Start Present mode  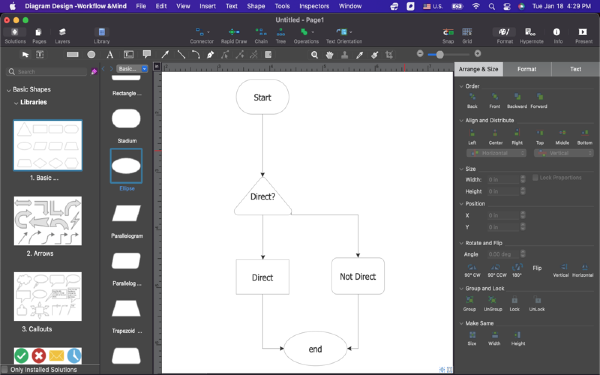tap(583, 36)
